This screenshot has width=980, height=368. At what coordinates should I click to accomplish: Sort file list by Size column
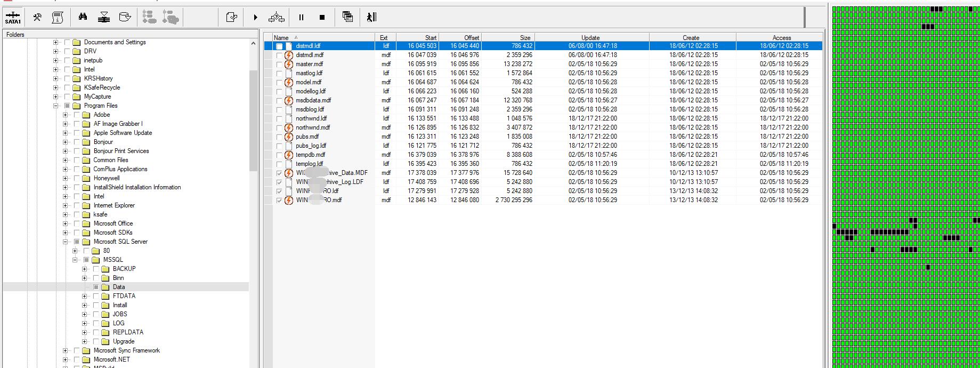tap(508, 37)
